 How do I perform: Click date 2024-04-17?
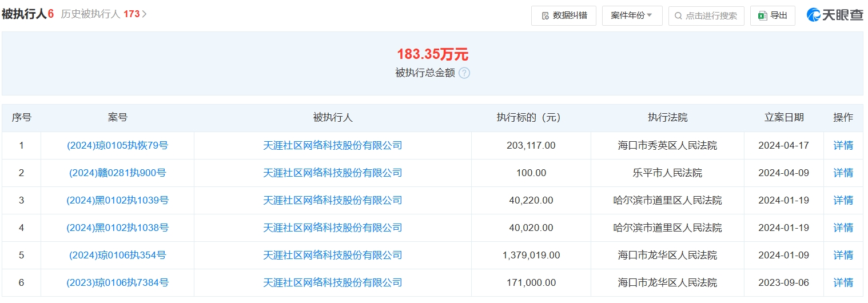pyautogui.click(x=784, y=146)
